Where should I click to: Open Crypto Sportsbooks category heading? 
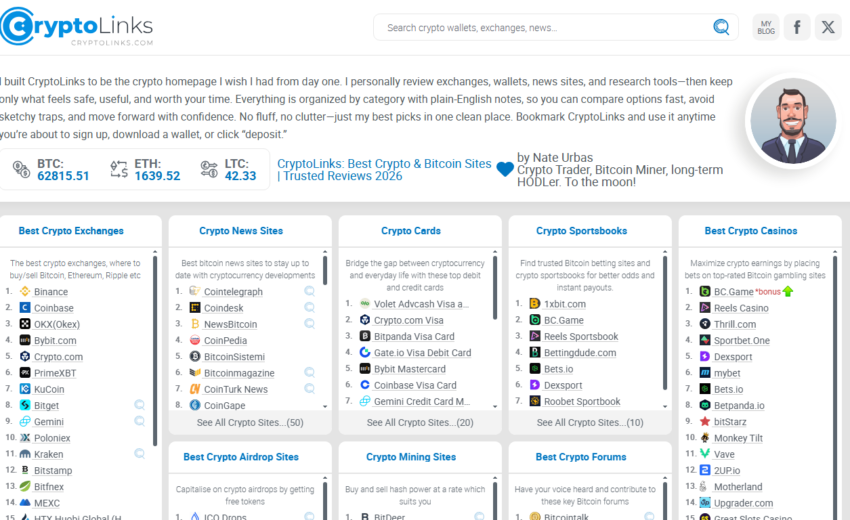(582, 230)
